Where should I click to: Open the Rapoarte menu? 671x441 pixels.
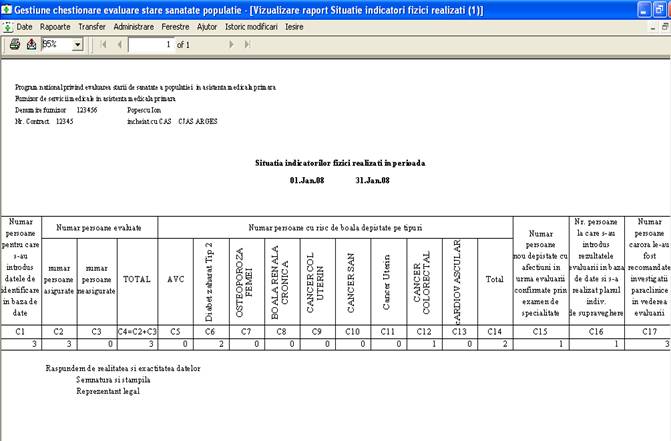click(55, 26)
